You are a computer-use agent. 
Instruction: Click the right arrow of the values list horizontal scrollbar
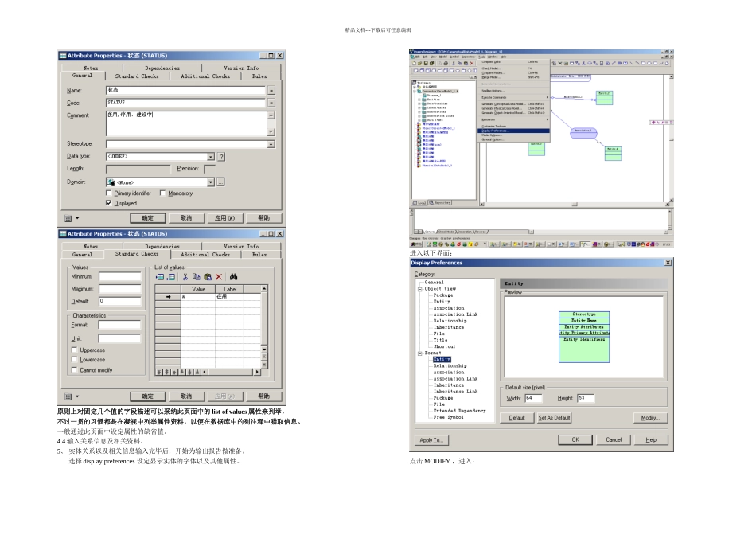coord(257,372)
